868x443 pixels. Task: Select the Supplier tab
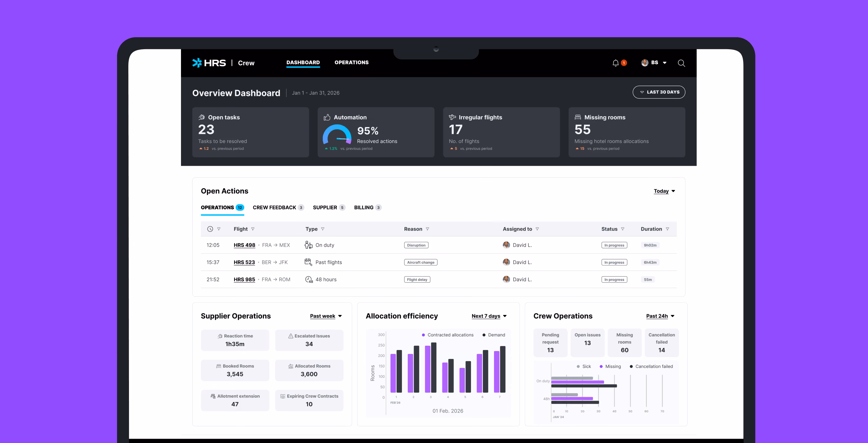click(x=329, y=208)
